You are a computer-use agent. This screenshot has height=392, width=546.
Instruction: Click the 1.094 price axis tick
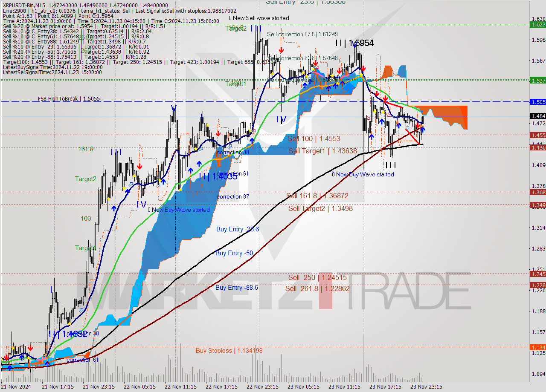coord(538,374)
